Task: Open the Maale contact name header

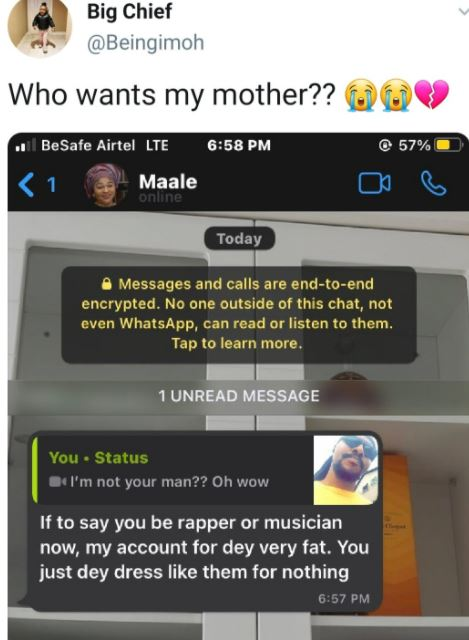Action: [x=168, y=182]
